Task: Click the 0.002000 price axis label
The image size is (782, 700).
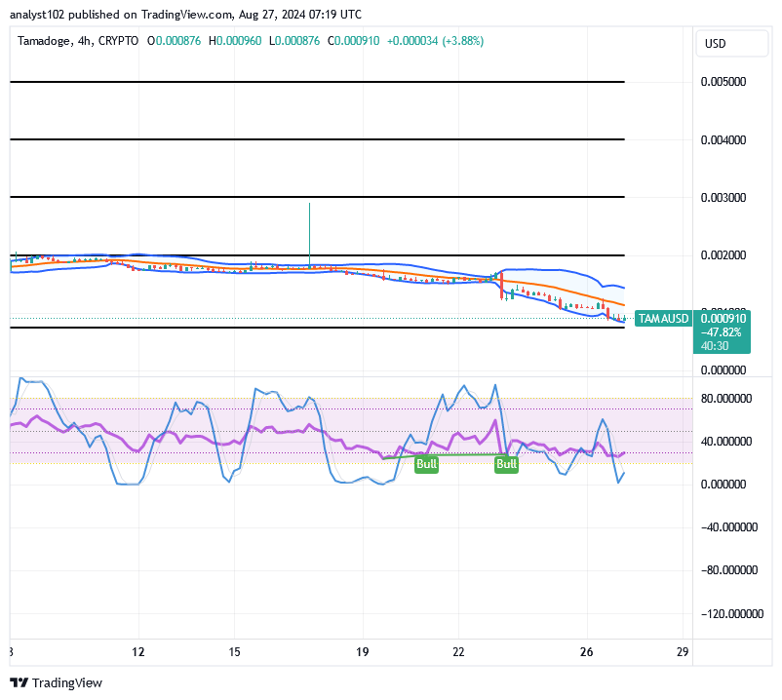Action: click(x=723, y=255)
